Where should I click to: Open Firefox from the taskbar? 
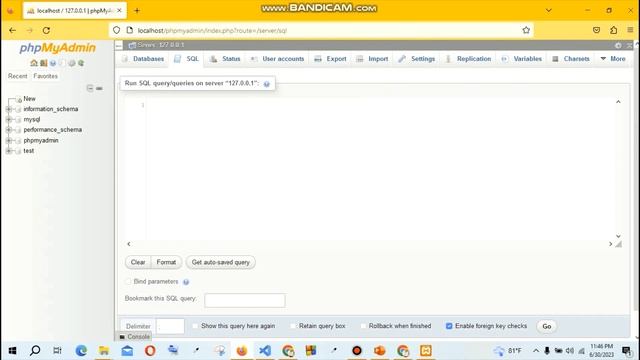(x=242, y=350)
